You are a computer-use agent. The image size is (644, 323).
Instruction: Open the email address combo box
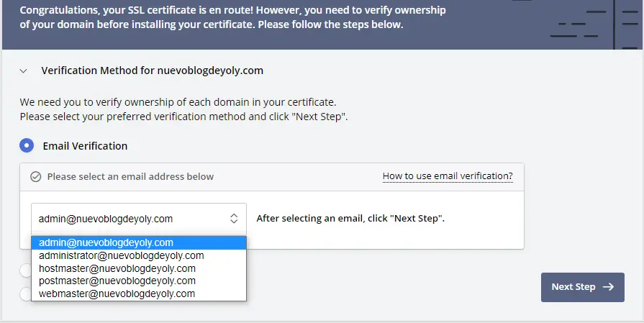pos(139,219)
